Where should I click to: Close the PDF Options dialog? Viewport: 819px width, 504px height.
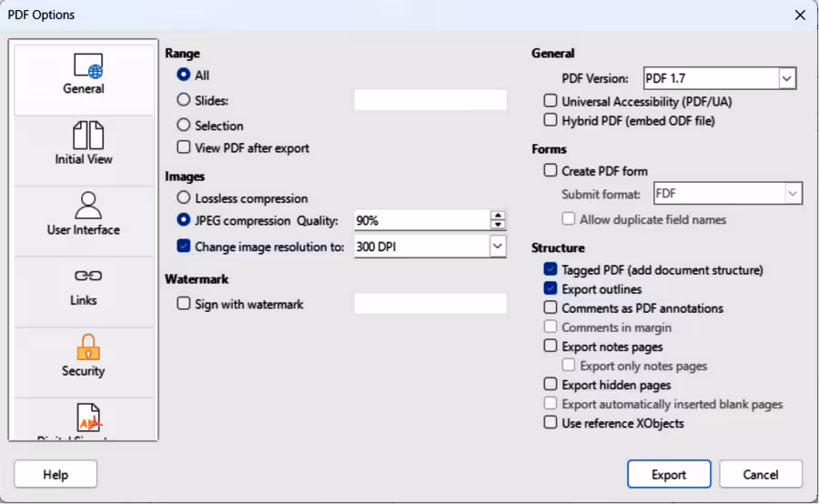coord(800,15)
